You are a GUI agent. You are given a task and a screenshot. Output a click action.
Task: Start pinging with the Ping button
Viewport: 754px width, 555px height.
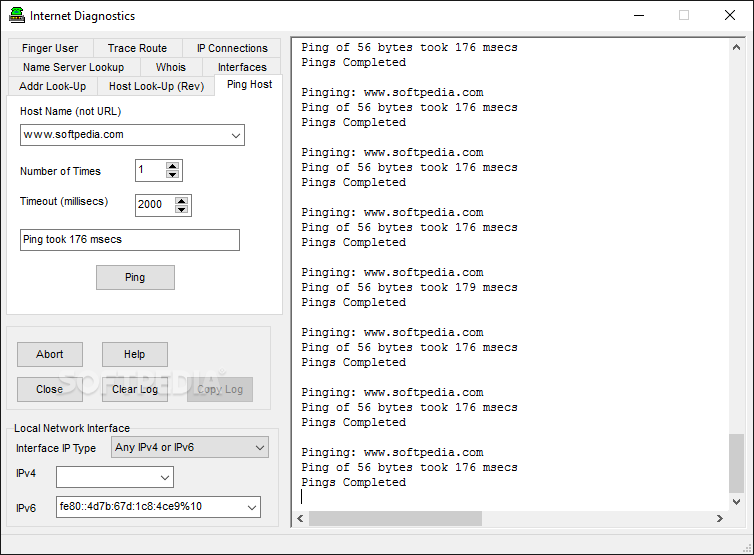point(135,278)
